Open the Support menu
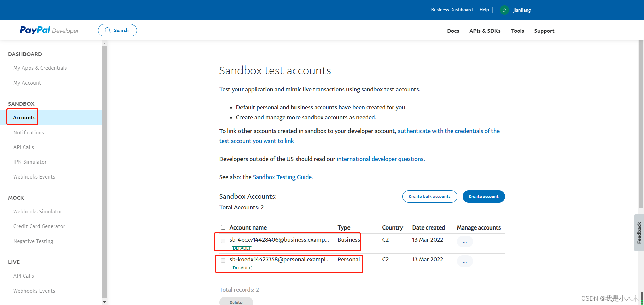Viewport: 644px width, 305px height. pos(544,31)
